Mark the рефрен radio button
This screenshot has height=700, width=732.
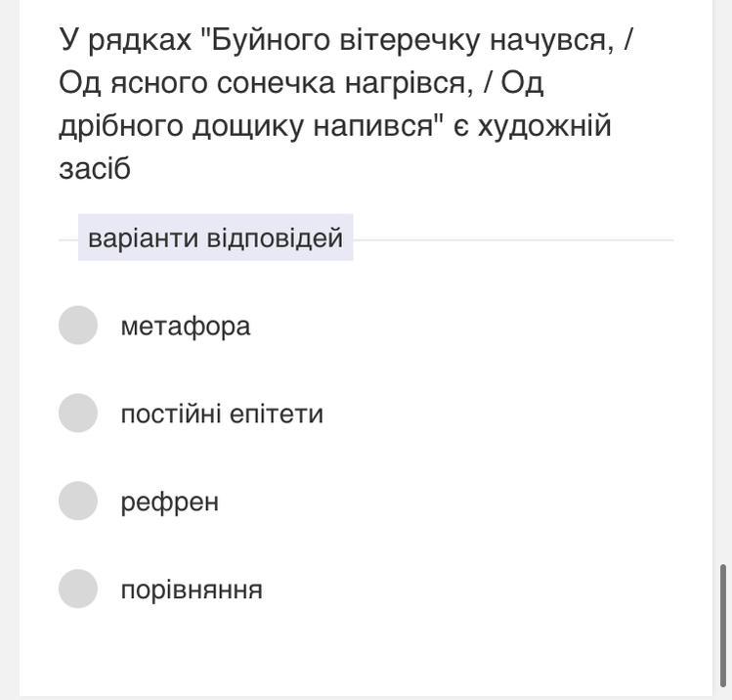[78, 501]
